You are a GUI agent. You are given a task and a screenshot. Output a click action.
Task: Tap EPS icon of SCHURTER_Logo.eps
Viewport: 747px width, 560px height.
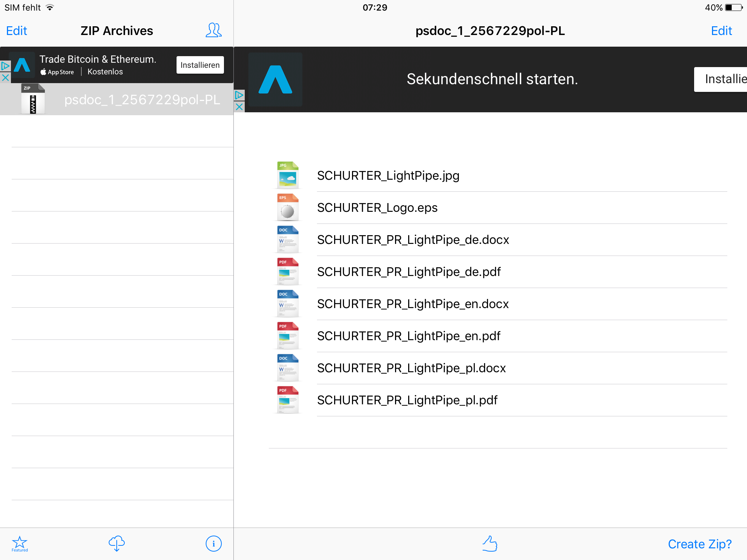[x=287, y=207]
